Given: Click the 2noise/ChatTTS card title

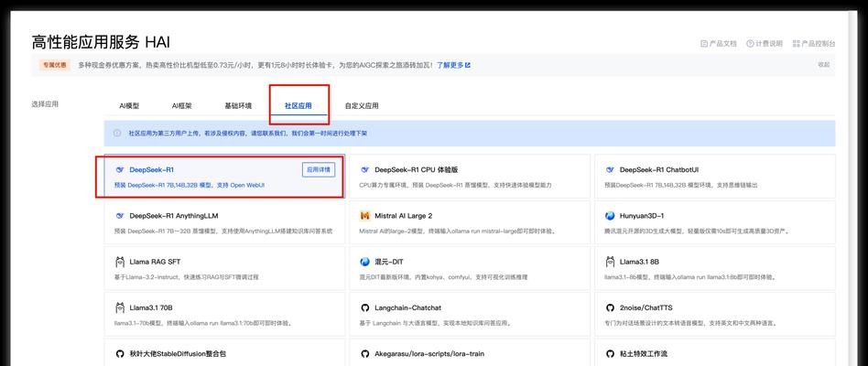Looking at the screenshot, I should pos(646,307).
